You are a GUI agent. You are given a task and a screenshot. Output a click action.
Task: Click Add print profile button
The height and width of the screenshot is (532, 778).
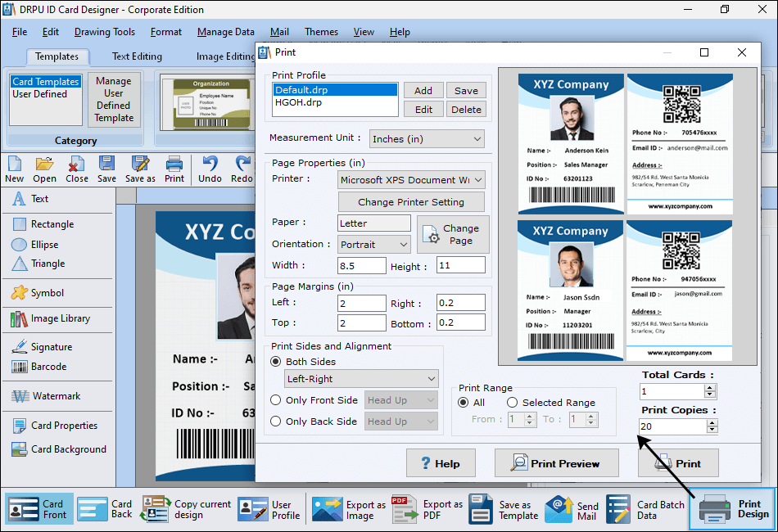tap(423, 91)
